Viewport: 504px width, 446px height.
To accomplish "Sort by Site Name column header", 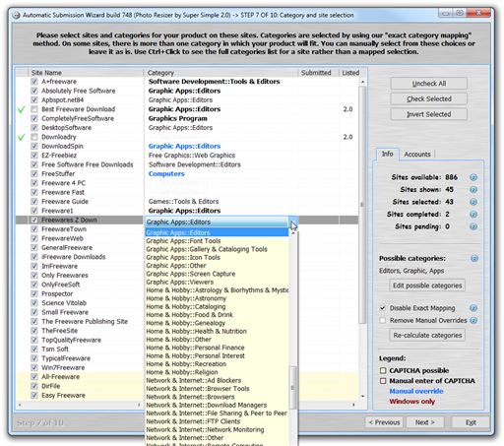I will pyautogui.click(x=86, y=73).
